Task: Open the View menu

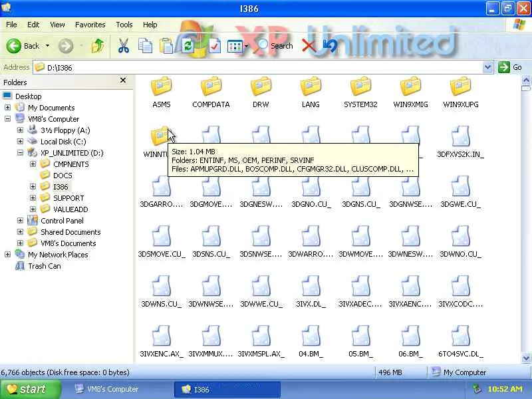Action: [x=57, y=25]
